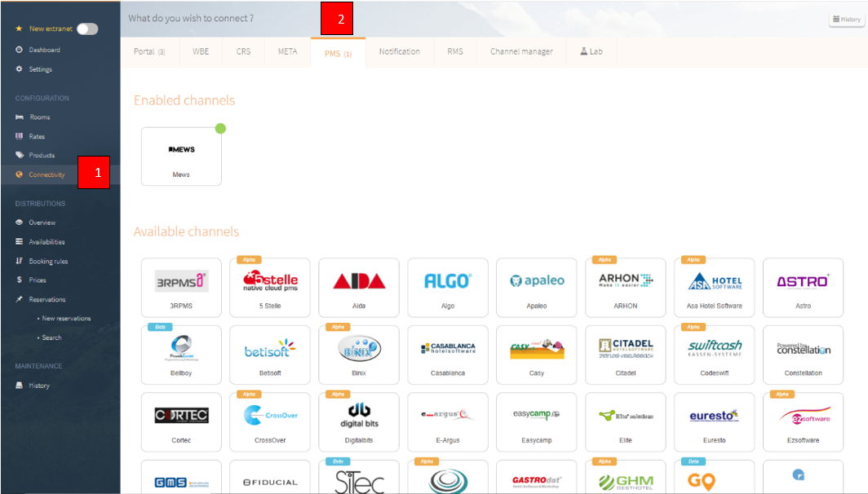Open distributions Overview eye icon

click(20, 223)
